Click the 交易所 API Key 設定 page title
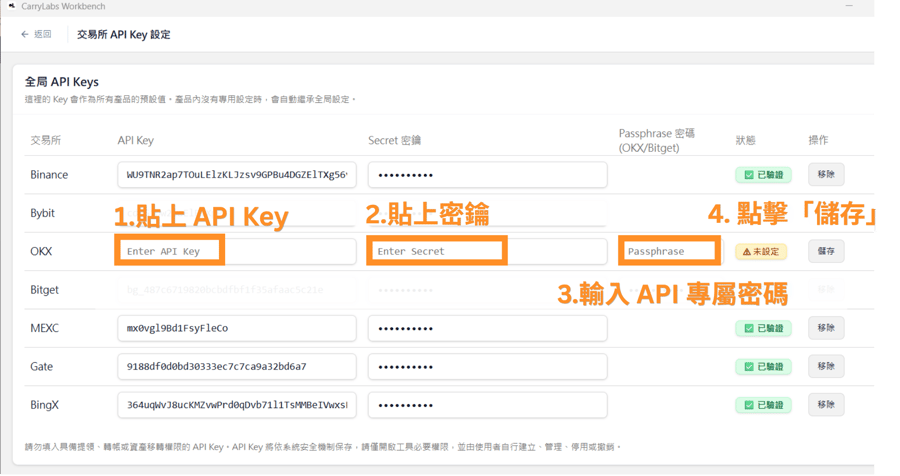 [x=123, y=34]
